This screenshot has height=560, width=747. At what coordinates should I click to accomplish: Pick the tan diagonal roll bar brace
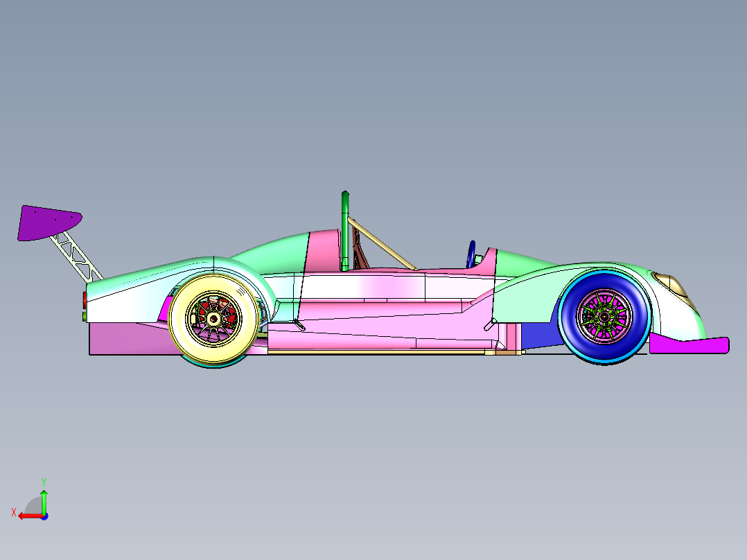[x=383, y=244]
